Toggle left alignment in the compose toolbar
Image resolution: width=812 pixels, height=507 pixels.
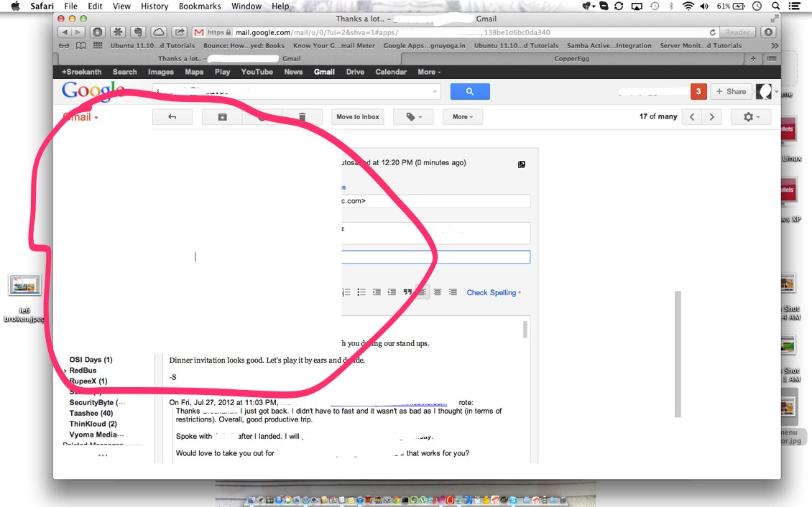423,292
